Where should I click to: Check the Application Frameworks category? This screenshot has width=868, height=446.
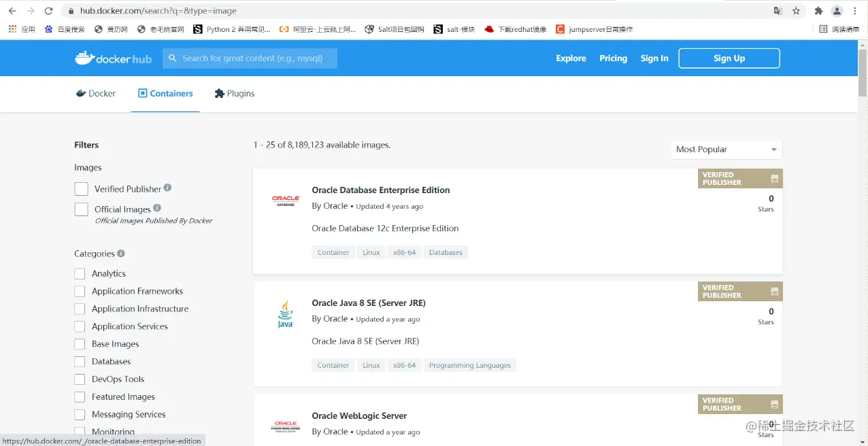click(x=80, y=291)
